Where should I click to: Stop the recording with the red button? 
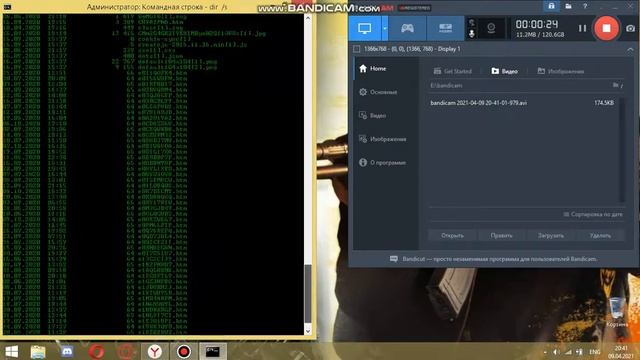[606, 28]
